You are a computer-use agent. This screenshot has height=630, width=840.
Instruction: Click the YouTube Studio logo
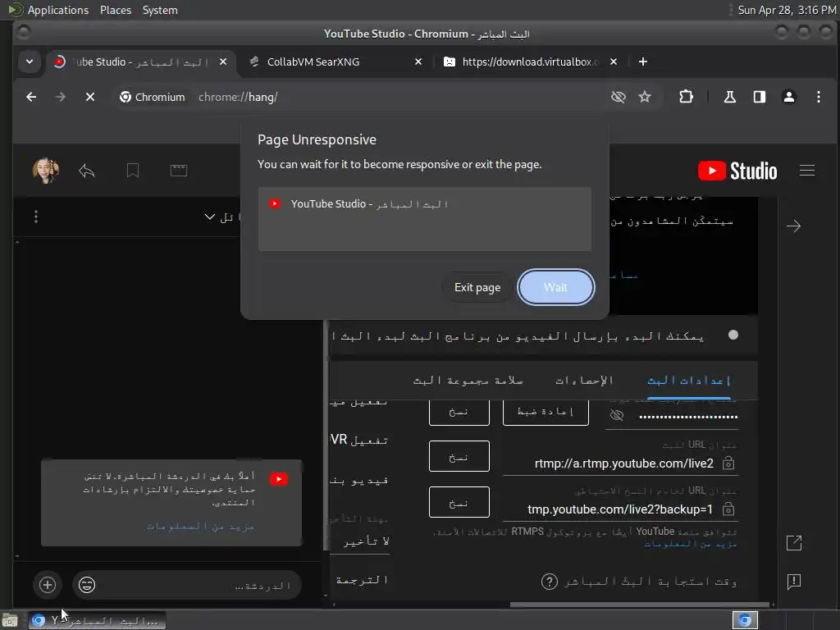click(737, 171)
